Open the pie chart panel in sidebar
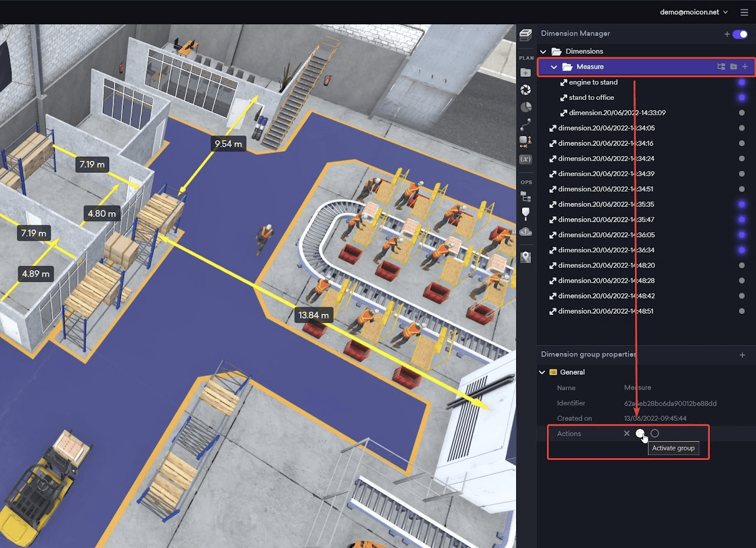 525,107
